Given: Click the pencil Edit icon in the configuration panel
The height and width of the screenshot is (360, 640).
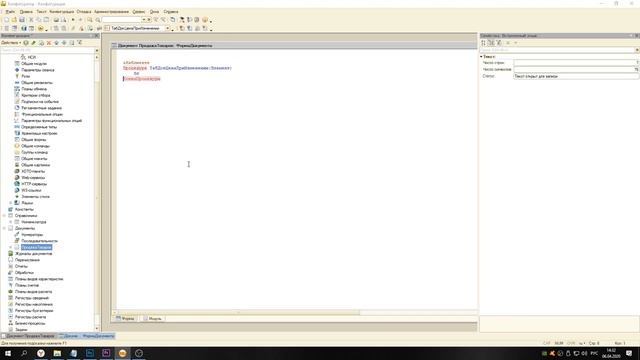Looking at the screenshot, I should click(33, 42).
